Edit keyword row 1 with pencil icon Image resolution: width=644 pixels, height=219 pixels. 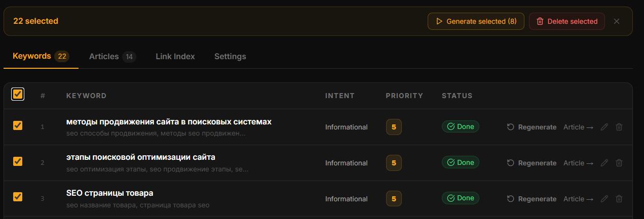(x=604, y=127)
